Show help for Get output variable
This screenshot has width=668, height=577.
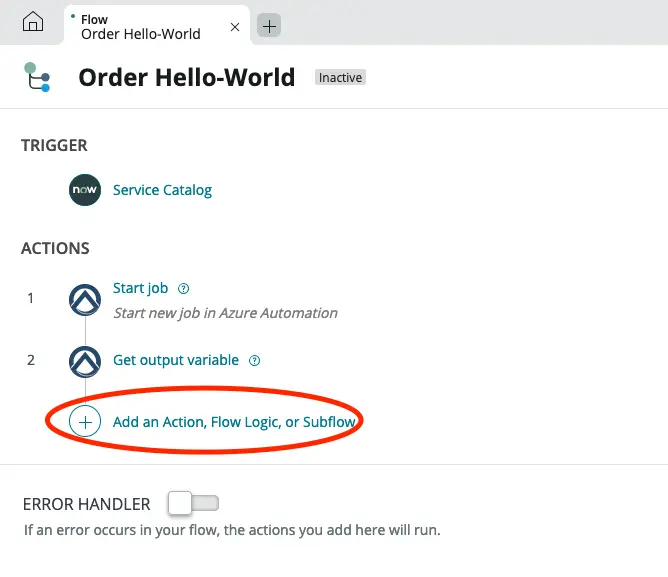(x=254, y=360)
